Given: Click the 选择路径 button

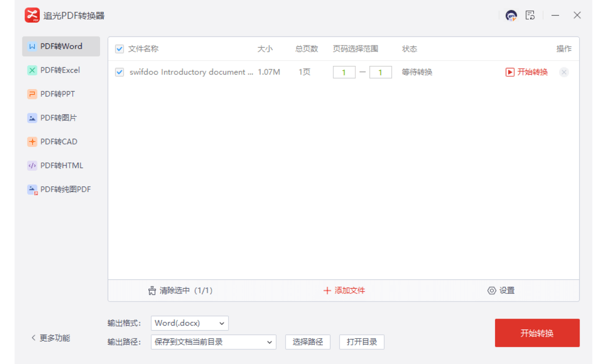Looking at the screenshot, I should (308, 342).
